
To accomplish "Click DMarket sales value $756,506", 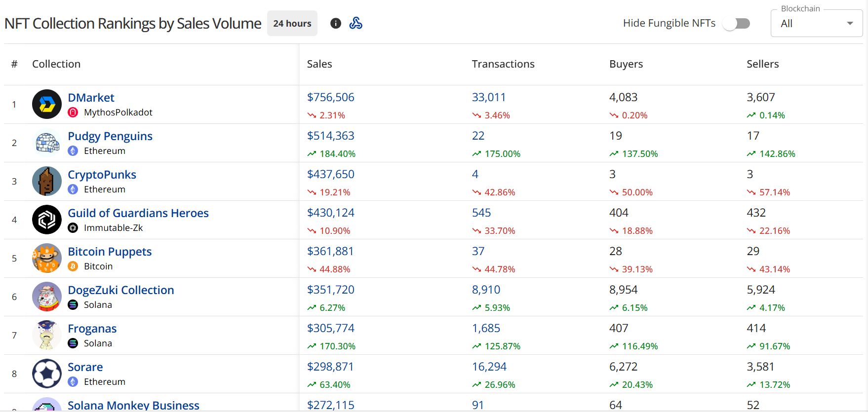I will click(331, 97).
